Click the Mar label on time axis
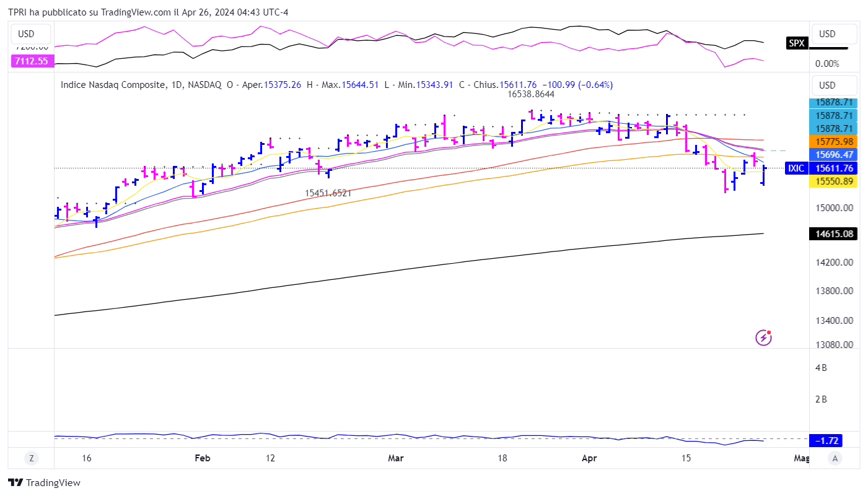Viewport: 868px width, 496px height. 395,458
